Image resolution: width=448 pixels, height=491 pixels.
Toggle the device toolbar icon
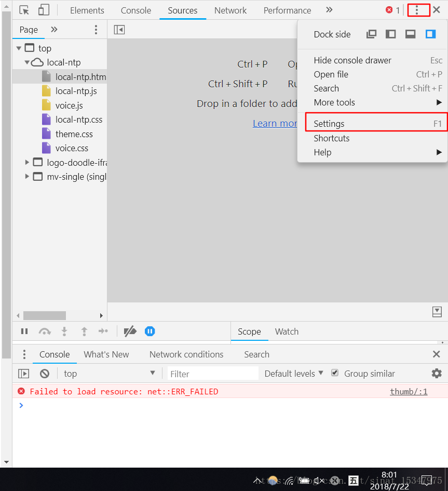(x=44, y=10)
